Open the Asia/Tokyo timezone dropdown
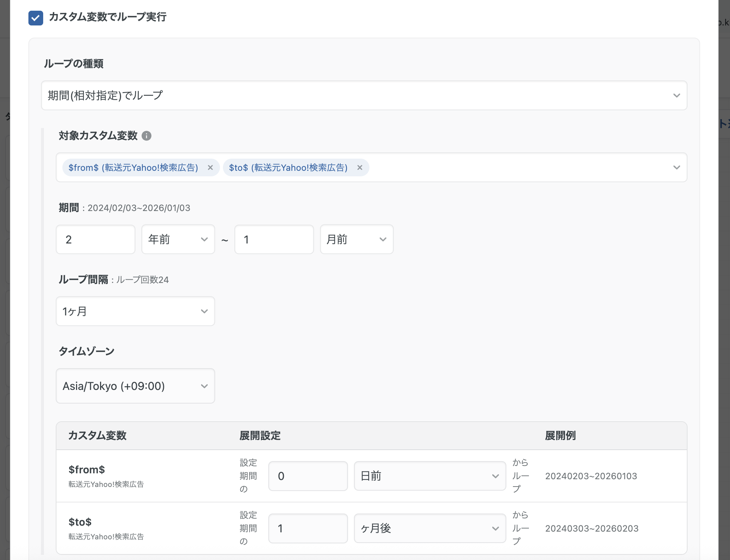Screen dimensions: 730x560 pos(135,386)
